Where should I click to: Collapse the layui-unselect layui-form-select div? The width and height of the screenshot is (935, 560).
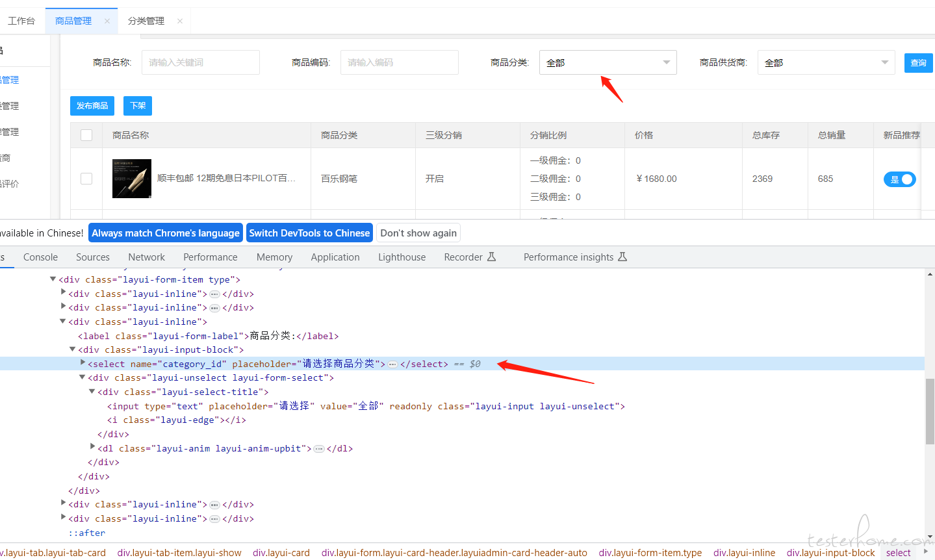[83, 377]
